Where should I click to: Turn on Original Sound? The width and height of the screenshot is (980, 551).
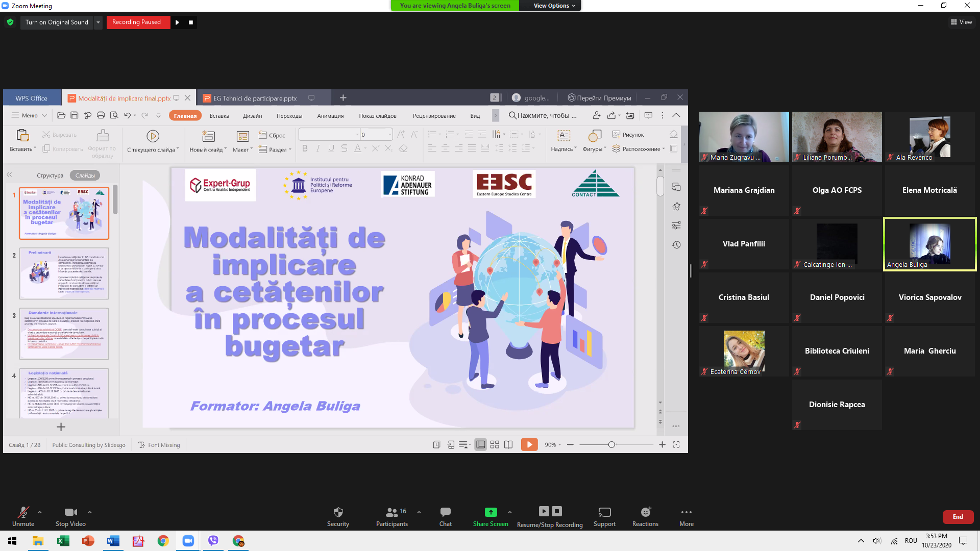tap(57, 22)
